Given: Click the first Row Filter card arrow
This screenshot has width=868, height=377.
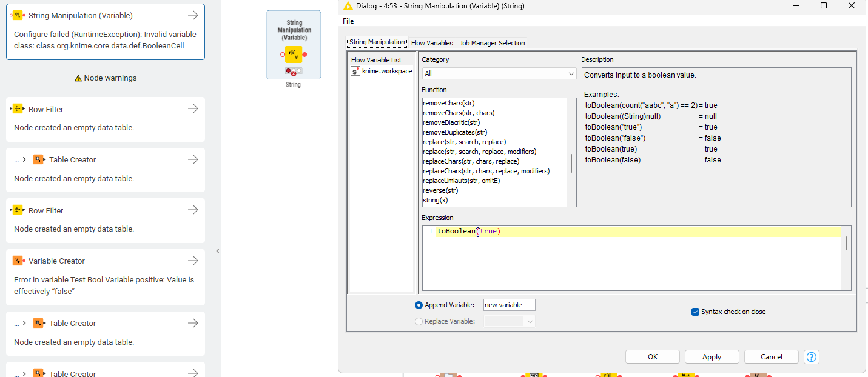Looking at the screenshot, I should pos(193,109).
